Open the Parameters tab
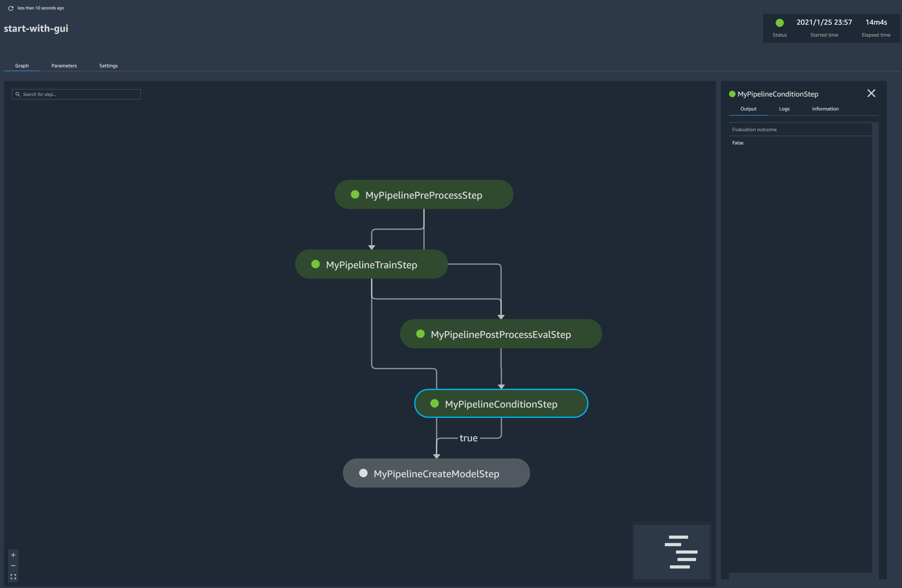The width and height of the screenshot is (902, 588). click(64, 66)
